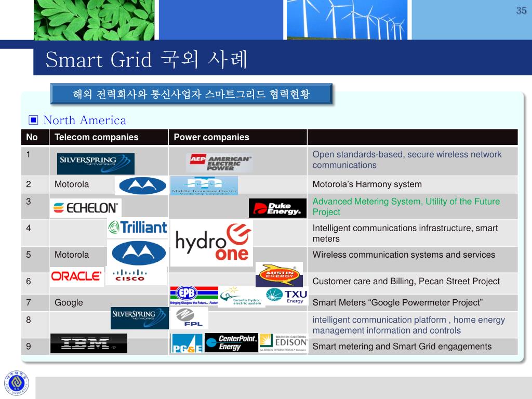532x399 pixels.
Task: Click the green leaves header image
Action: pos(94,20)
